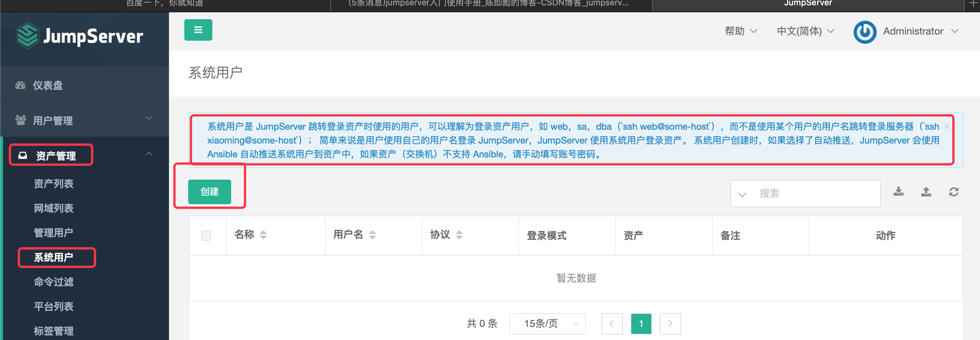Open 平台列表 in the sidebar
This screenshot has width=980, height=340.
[54, 306]
